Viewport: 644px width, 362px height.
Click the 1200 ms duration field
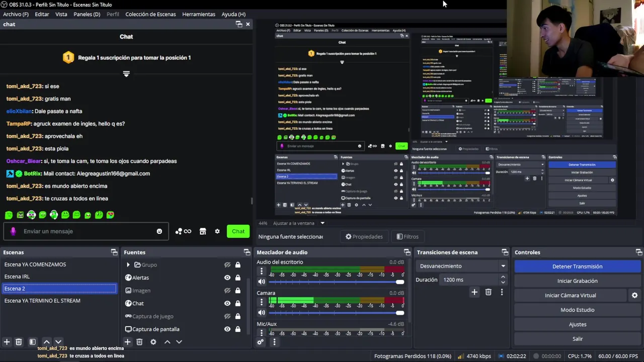469,280
